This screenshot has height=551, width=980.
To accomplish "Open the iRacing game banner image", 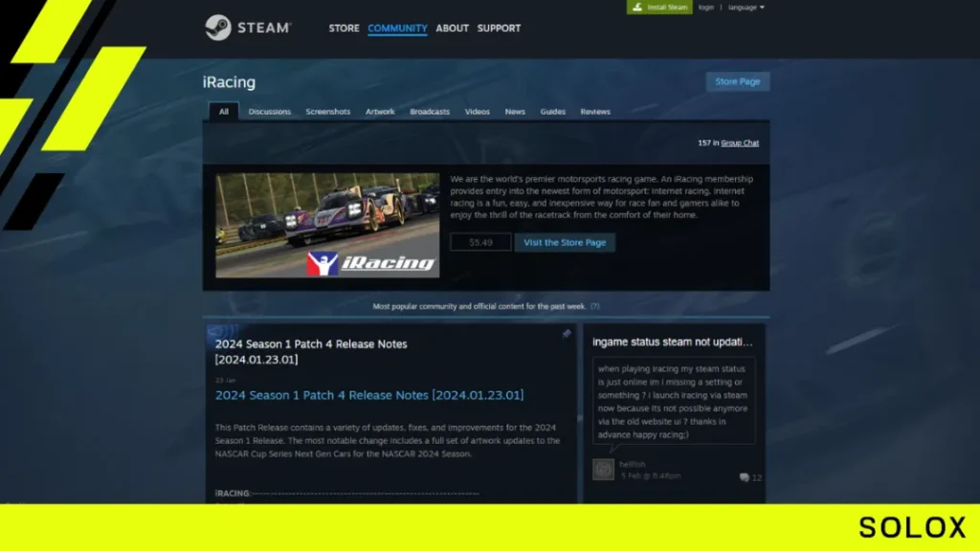I will tap(327, 226).
